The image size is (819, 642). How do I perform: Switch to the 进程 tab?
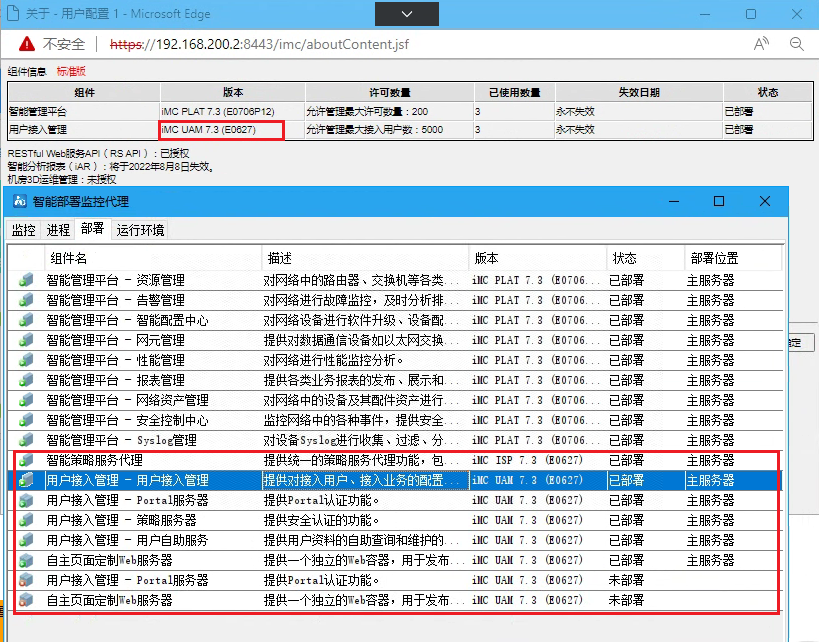58,230
